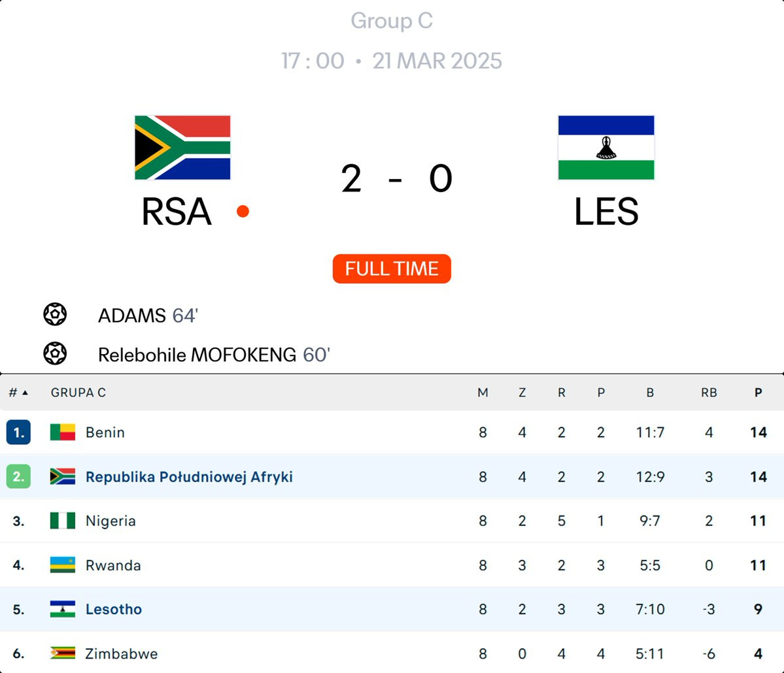Click the Zimbabwe flag in the table
The width and height of the screenshot is (784, 673).
(63, 653)
